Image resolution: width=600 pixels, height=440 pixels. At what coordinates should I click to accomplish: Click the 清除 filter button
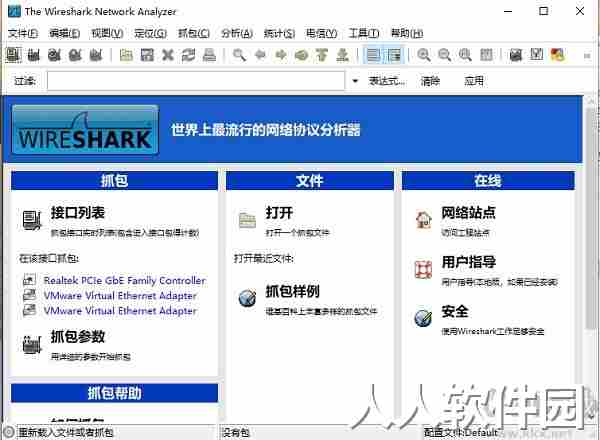(x=430, y=81)
